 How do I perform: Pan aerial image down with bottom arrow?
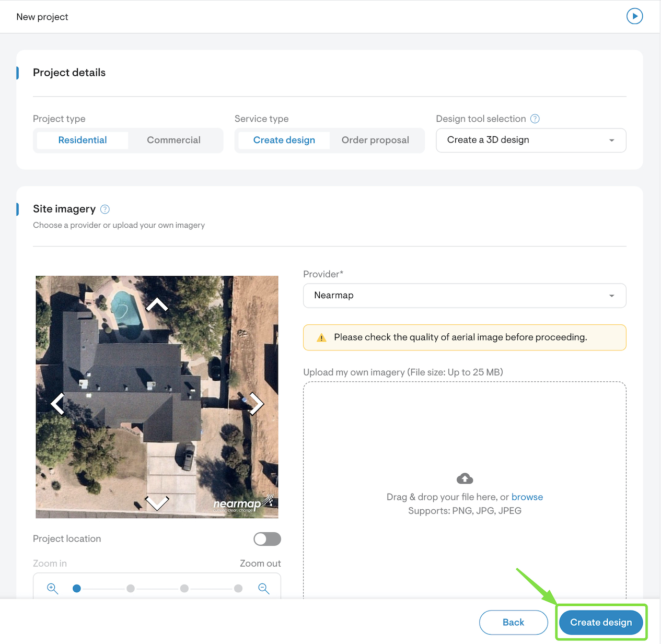[157, 502]
